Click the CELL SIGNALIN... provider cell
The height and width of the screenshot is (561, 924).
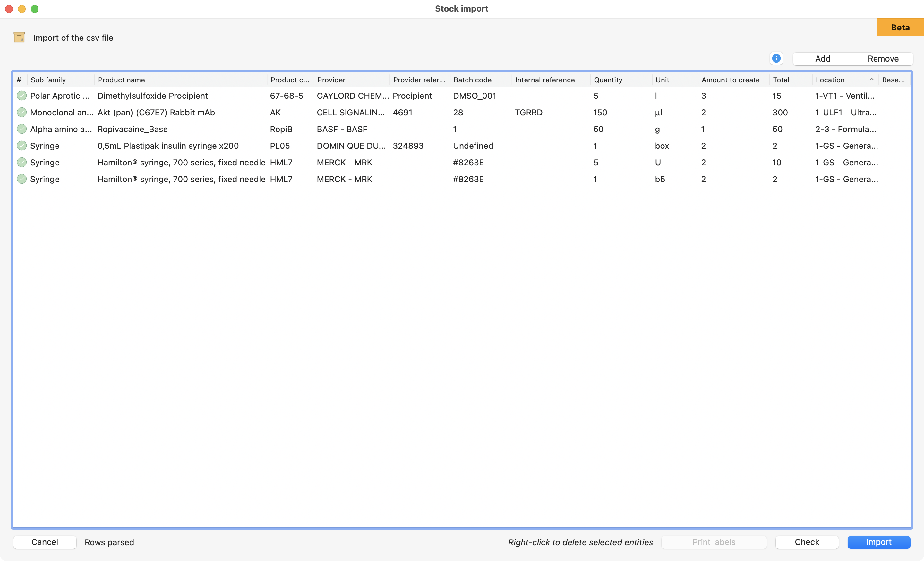pos(351,113)
